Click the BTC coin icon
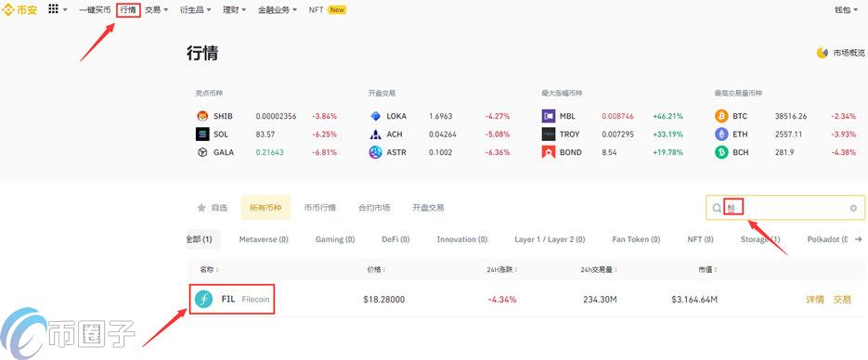868x360 pixels. [721, 116]
